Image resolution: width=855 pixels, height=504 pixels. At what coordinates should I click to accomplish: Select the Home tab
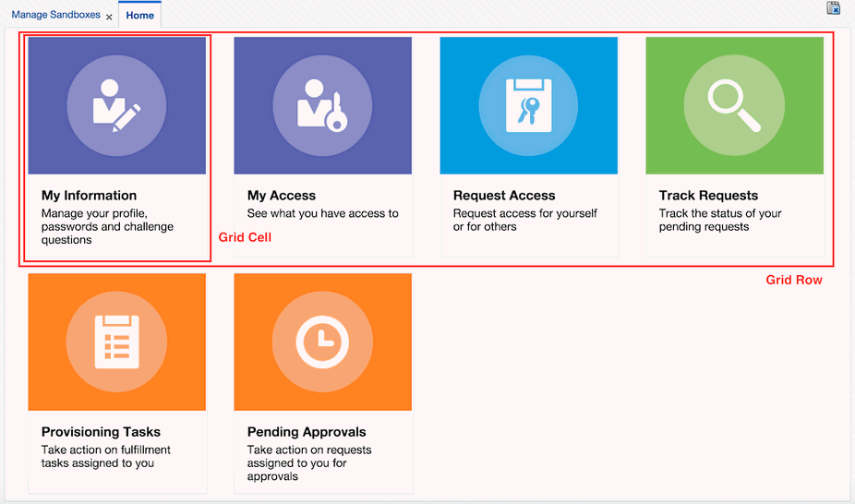click(x=139, y=16)
